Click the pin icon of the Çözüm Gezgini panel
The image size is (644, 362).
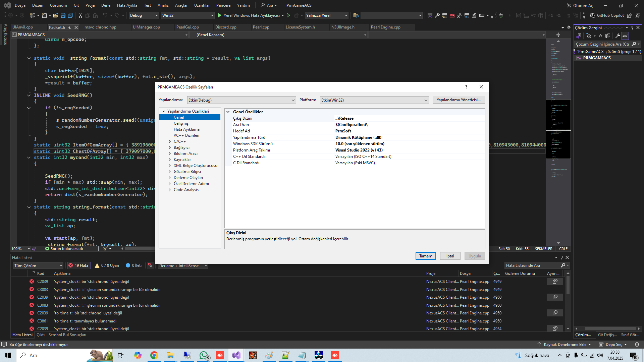(x=632, y=27)
